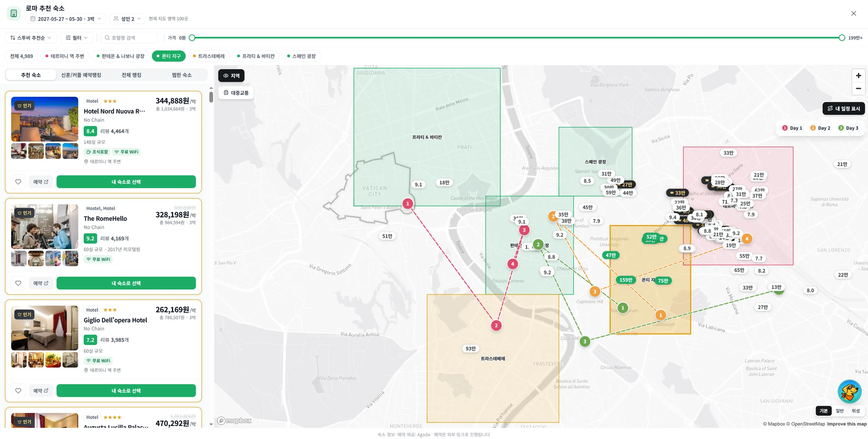Select the 트라스테베레 area chip

coord(209,56)
